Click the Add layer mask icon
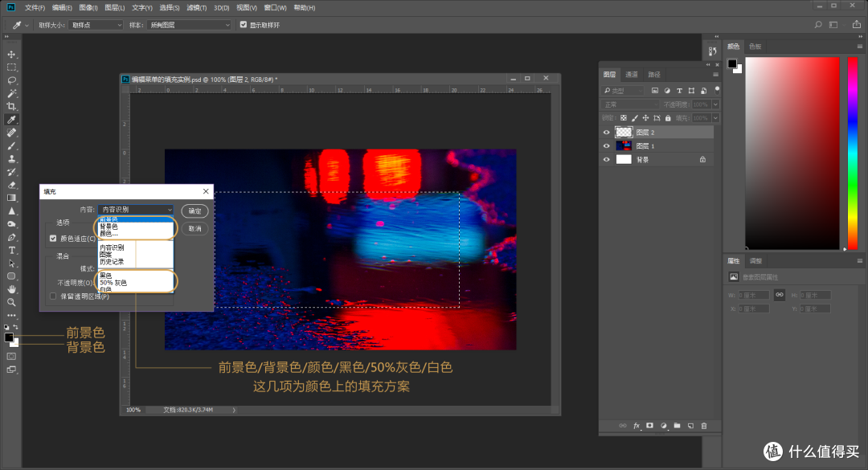The height and width of the screenshot is (470, 868). click(649, 426)
